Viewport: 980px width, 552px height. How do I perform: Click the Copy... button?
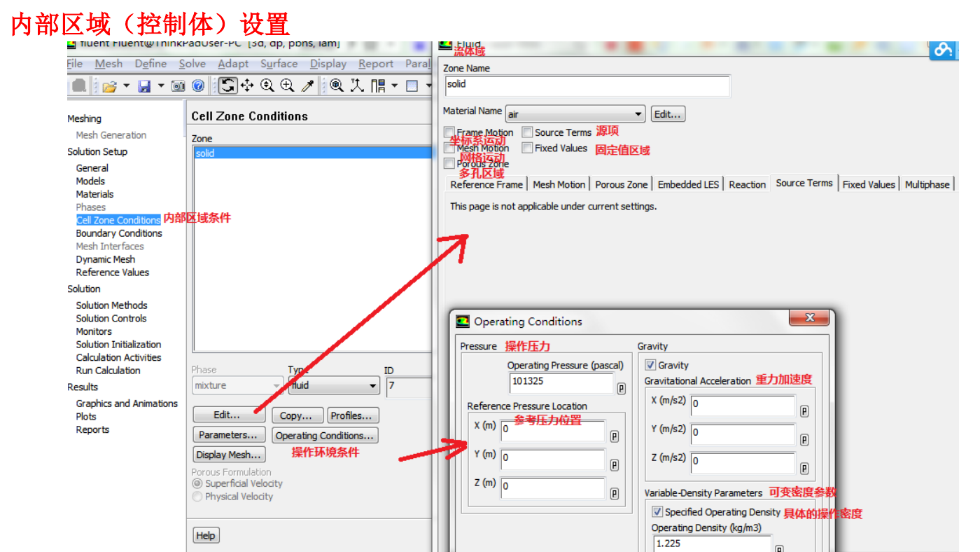click(297, 415)
